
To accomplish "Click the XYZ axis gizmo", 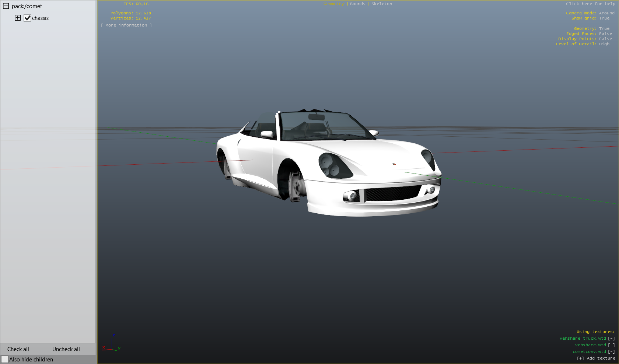I will click(x=112, y=343).
